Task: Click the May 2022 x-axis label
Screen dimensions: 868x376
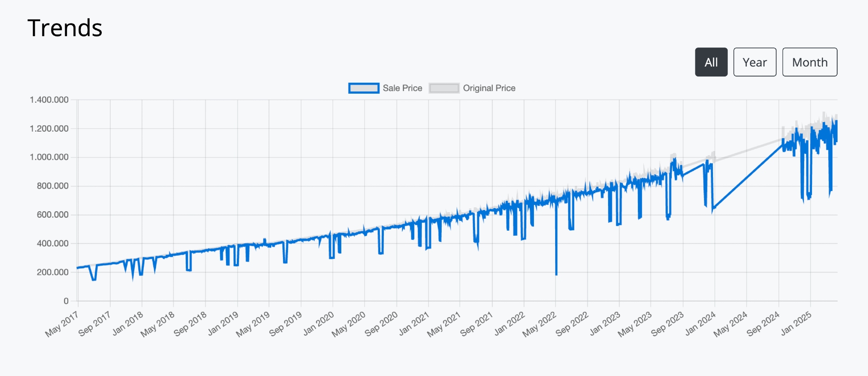Action: tap(539, 324)
